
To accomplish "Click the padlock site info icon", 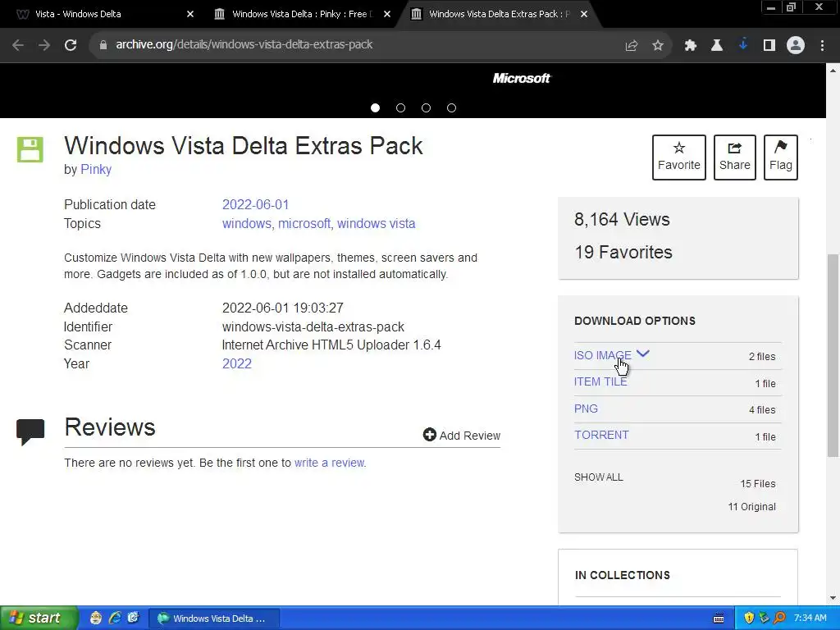I will click(x=103, y=45).
